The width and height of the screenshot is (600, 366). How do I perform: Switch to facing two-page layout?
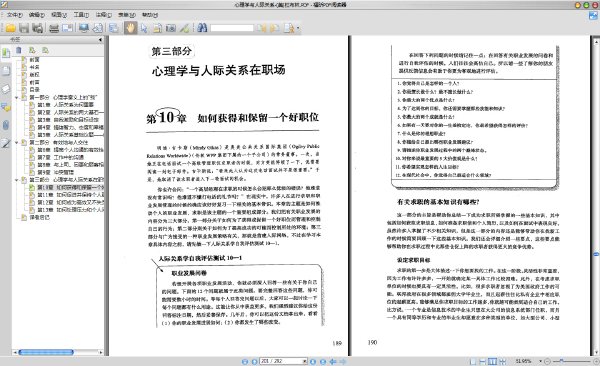click(x=492, y=361)
